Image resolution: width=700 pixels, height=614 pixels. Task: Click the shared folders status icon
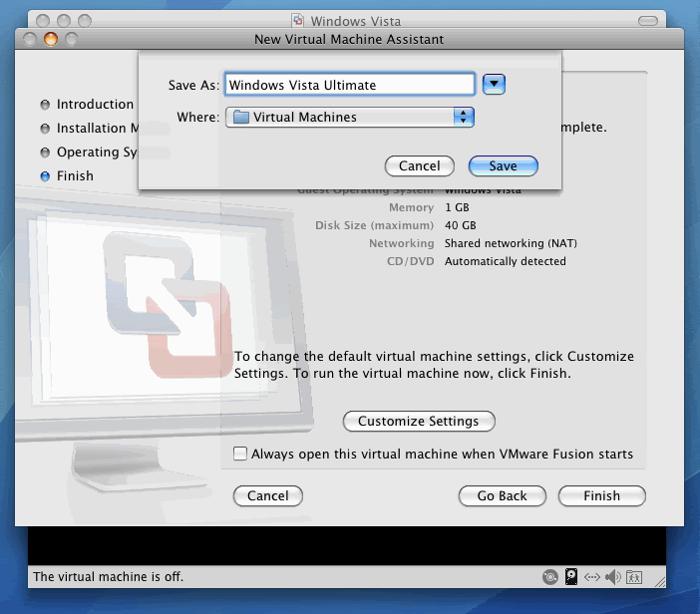tap(634, 577)
